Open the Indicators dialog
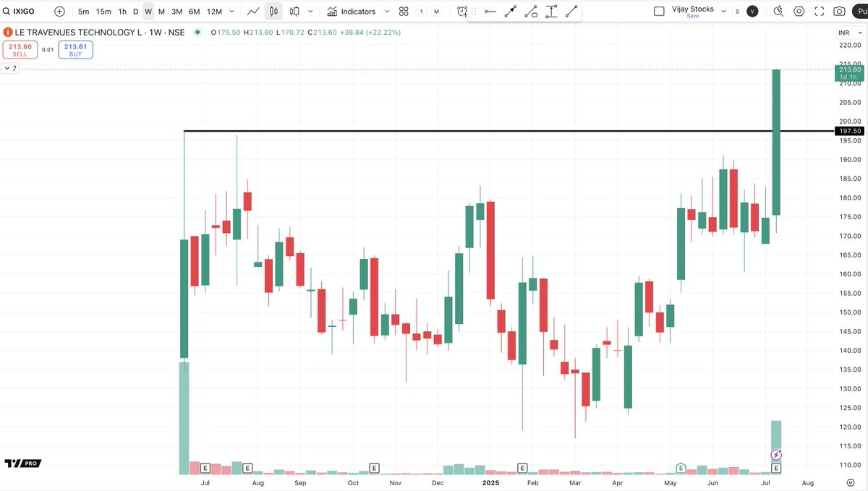The image size is (868, 491). point(352,12)
